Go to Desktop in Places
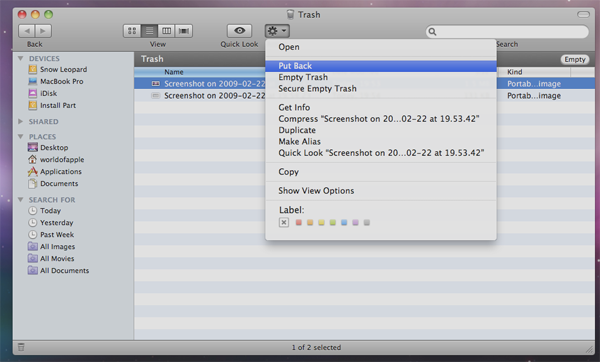The image size is (600, 362). coord(48,148)
